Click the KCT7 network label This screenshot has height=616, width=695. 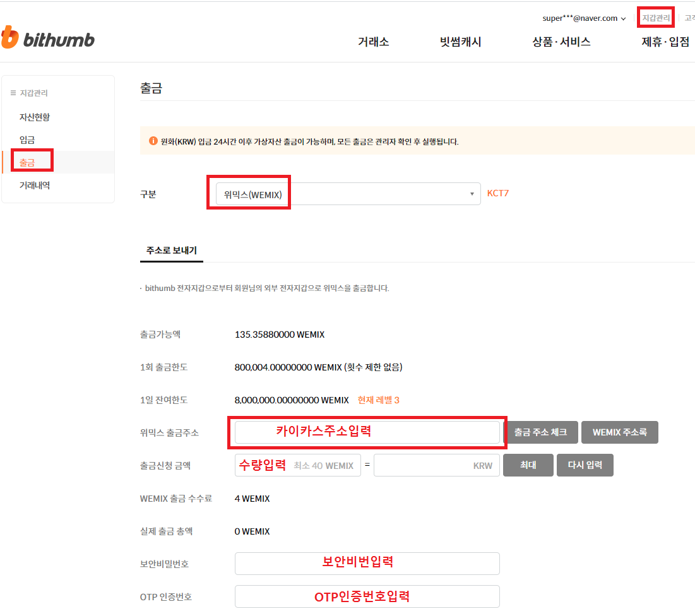click(498, 193)
